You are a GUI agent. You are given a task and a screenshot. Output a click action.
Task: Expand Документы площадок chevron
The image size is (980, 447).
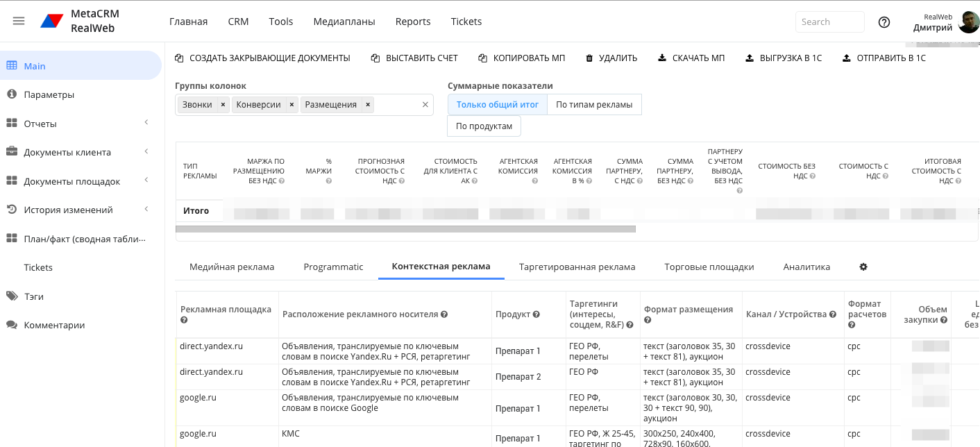[146, 180]
